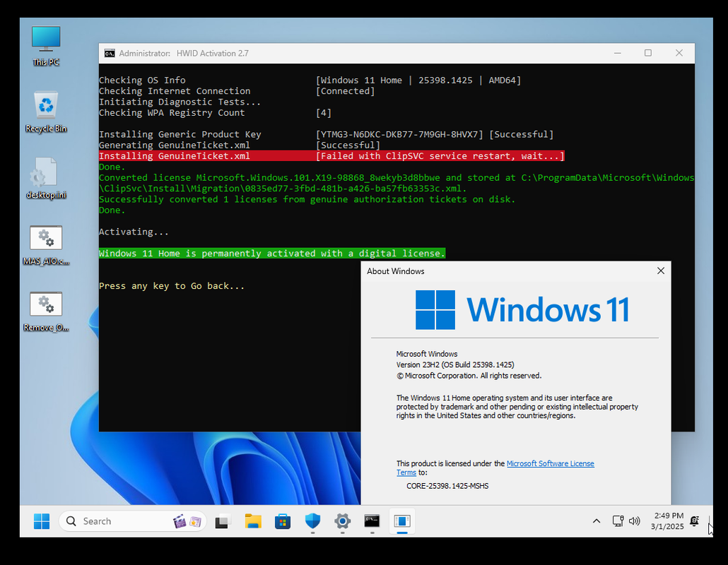Click the 'Activating...' console line
Image resolution: width=728 pixels, height=565 pixels.
pyautogui.click(x=134, y=232)
